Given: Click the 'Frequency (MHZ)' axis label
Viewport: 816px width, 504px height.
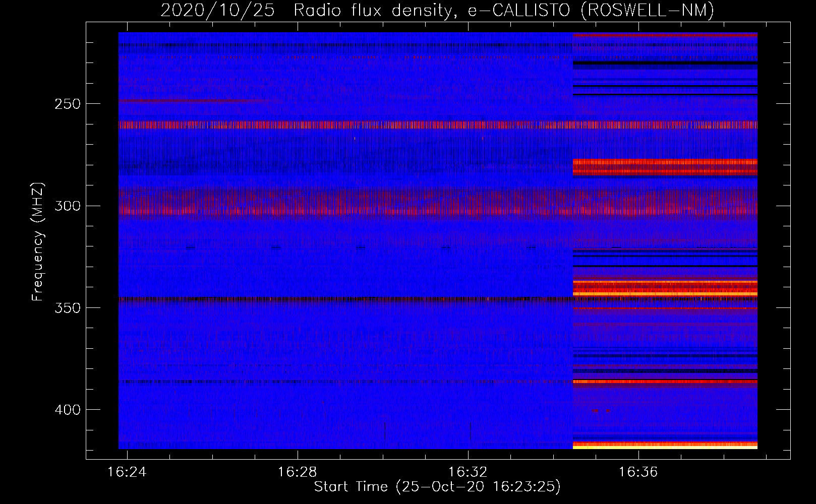Looking at the screenshot, I should 38,242.
